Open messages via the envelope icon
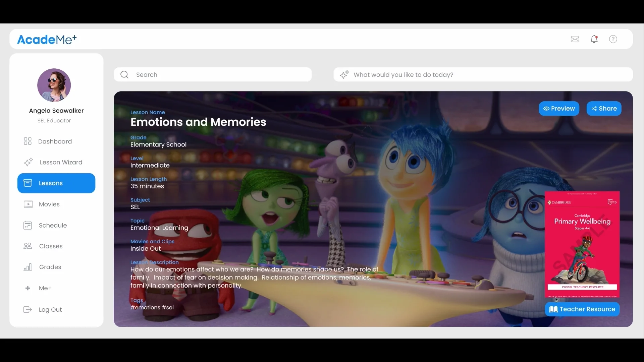This screenshot has height=362, width=644. (575, 39)
